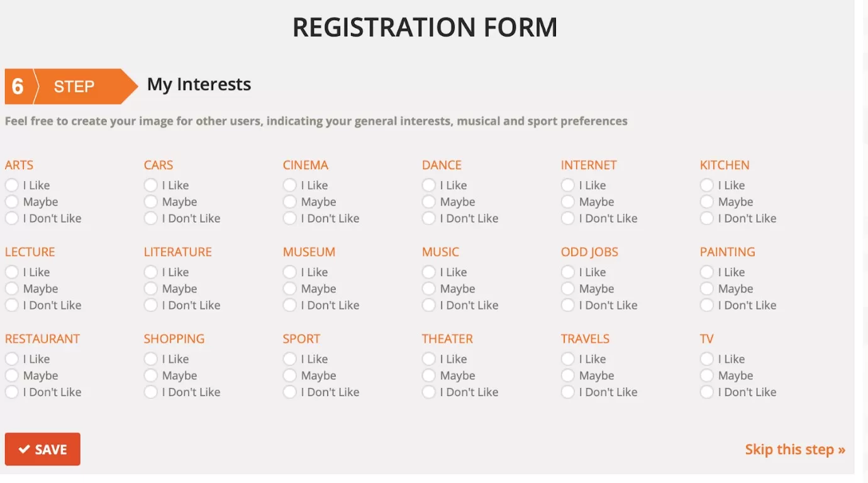Choose "Maybe" for Sport
Viewport: 868px width, 483px height.
[289, 375]
